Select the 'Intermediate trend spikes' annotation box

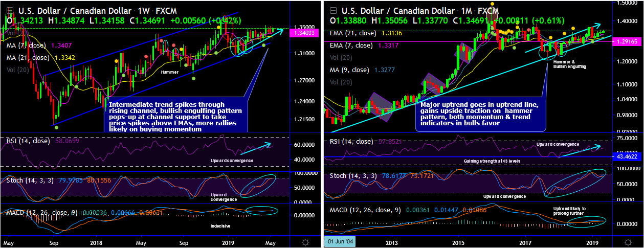(177, 116)
